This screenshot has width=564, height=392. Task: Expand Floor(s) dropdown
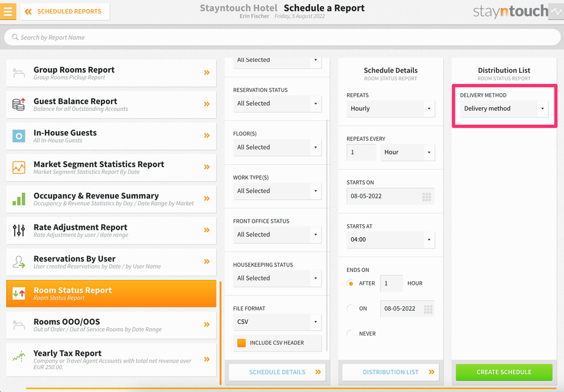coord(277,148)
